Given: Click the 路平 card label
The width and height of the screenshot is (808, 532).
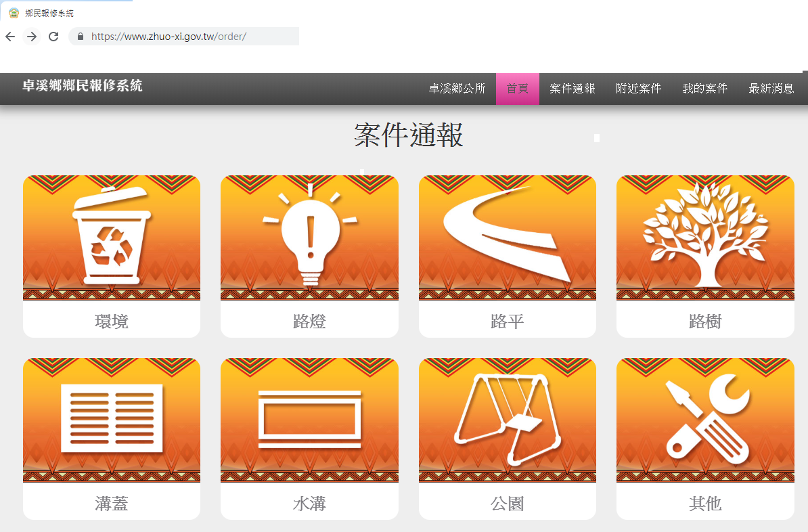Looking at the screenshot, I should point(507,321).
